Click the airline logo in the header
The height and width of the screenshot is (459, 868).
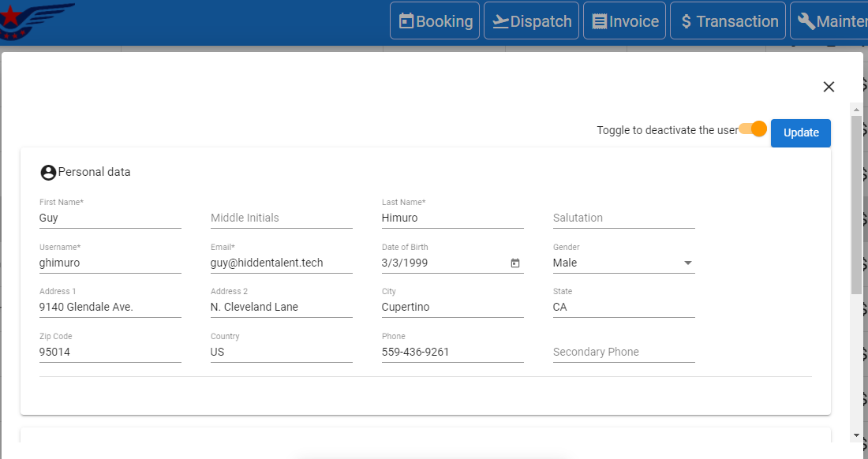click(36, 20)
